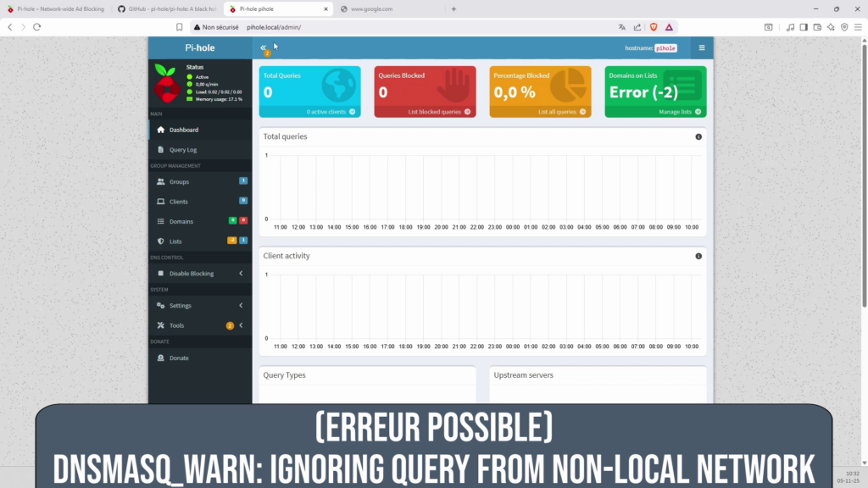868x488 pixels.
Task: Go to Groups in the sidebar
Action: click(179, 181)
